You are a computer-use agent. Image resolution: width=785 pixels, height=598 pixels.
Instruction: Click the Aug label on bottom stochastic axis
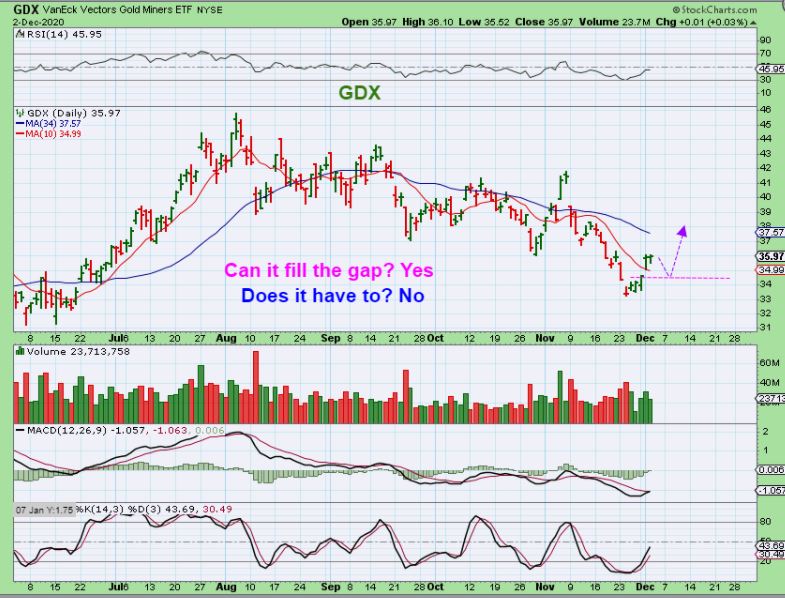(226, 586)
